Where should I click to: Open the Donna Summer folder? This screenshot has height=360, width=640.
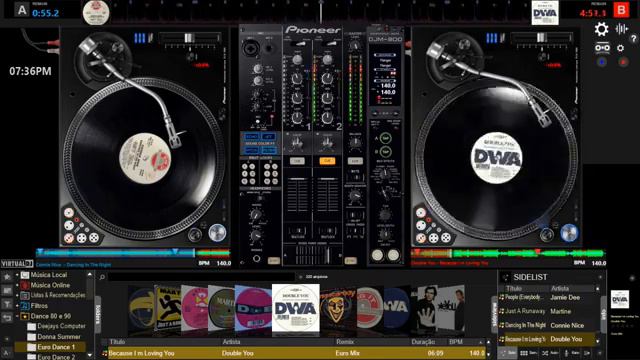click(x=59, y=337)
